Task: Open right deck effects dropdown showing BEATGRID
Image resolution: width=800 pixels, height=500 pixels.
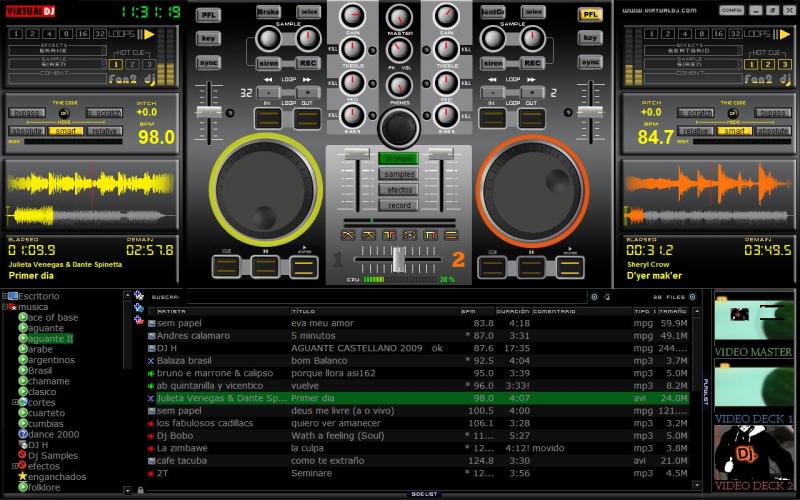Action: (x=693, y=49)
